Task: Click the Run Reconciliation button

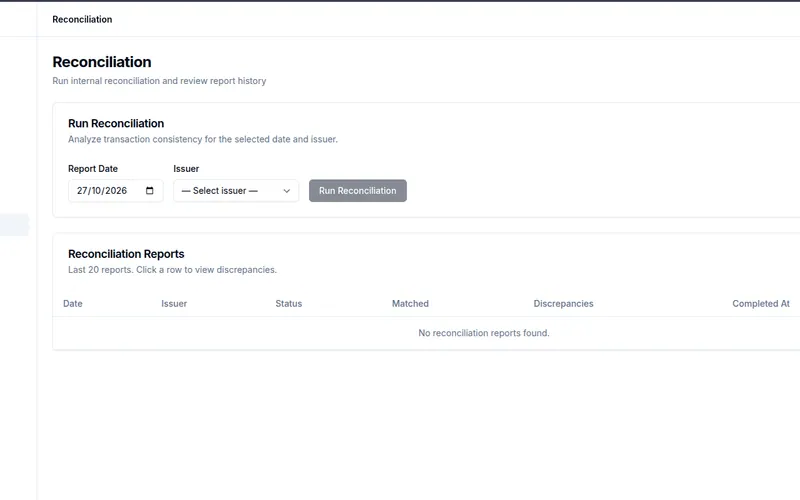Action: pos(358,191)
